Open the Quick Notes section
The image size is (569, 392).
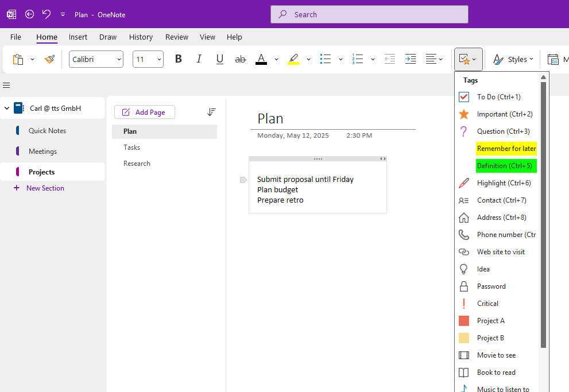52,130
